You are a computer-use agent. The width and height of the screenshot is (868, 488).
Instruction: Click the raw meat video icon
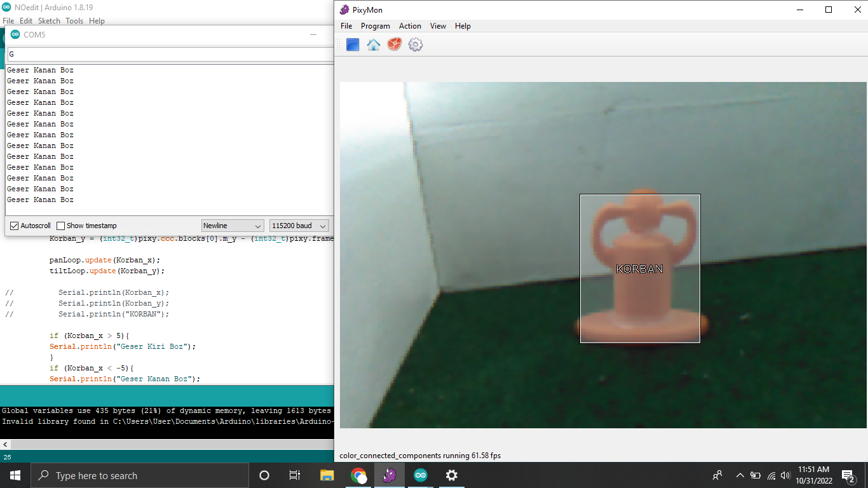click(395, 44)
